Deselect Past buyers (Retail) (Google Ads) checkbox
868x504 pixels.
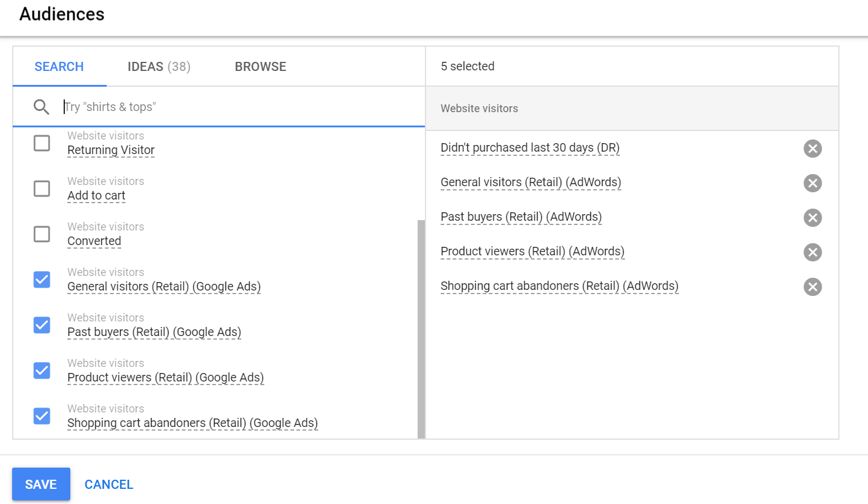point(42,325)
